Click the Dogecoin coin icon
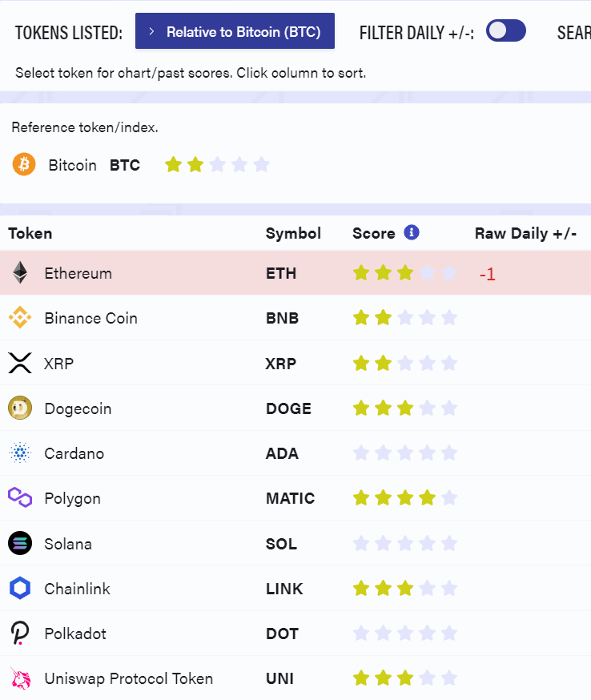The width and height of the screenshot is (591, 700). [x=20, y=408]
